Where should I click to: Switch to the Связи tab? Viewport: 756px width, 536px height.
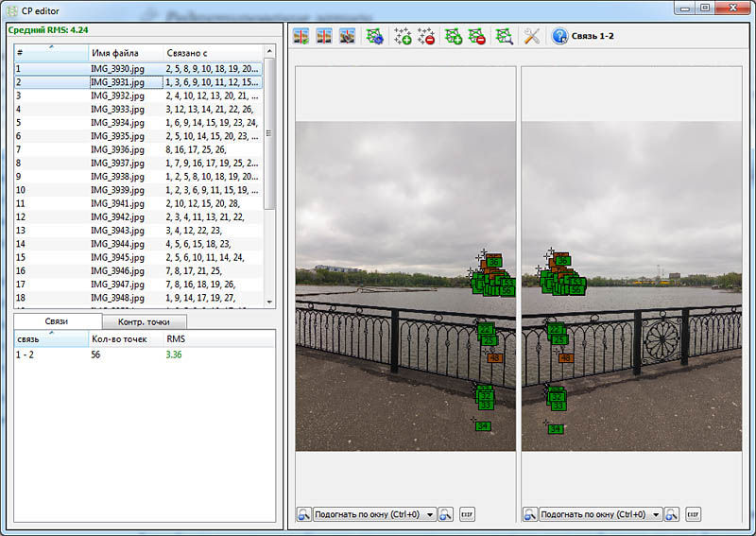(57, 321)
